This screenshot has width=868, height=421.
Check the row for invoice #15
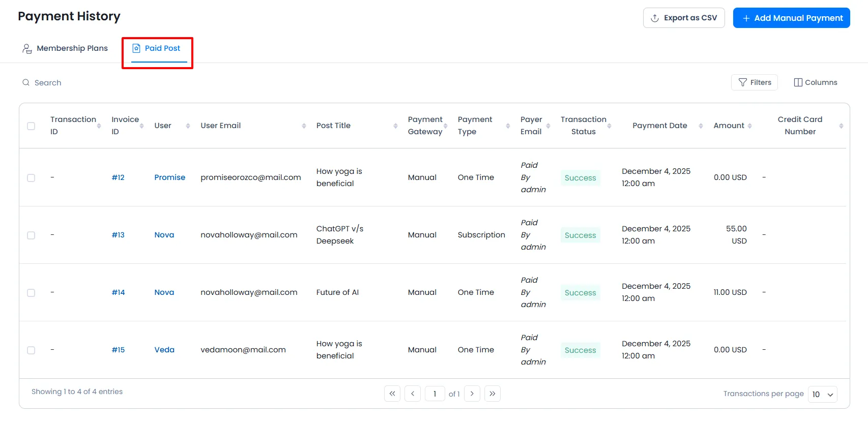pyautogui.click(x=31, y=350)
